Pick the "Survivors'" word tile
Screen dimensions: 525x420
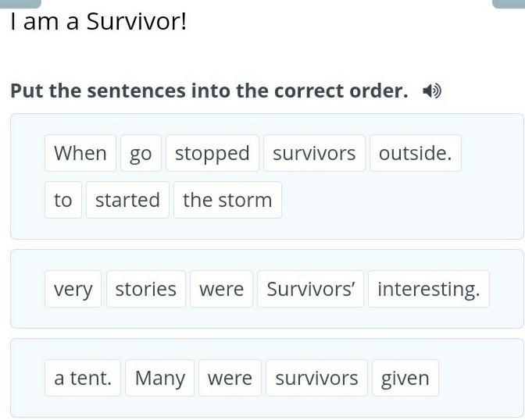pyautogui.click(x=311, y=289)
